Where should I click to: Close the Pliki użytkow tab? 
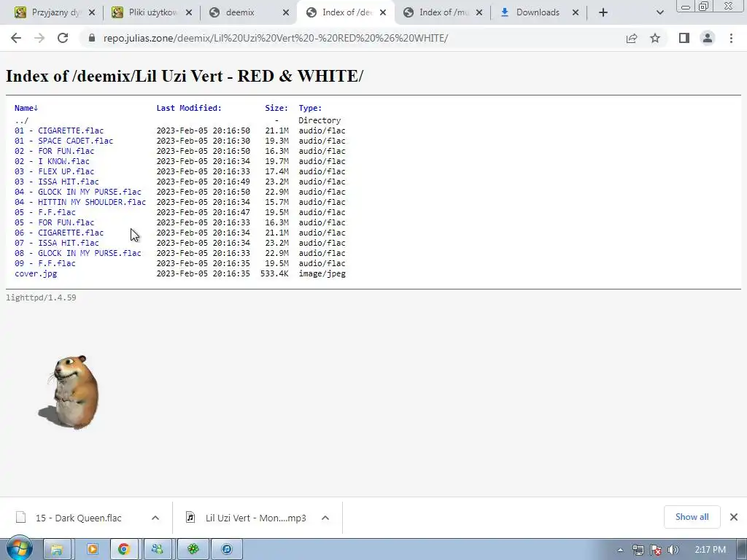pos(189,12)
